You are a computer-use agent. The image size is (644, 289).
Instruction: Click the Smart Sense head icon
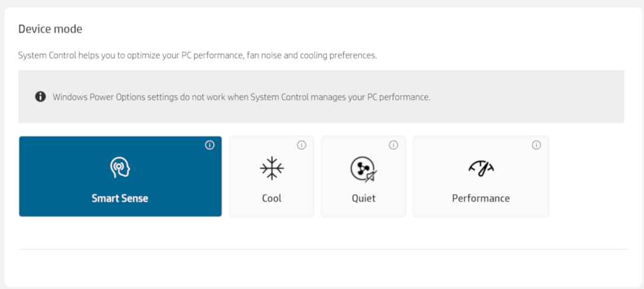tap(120, 167)
